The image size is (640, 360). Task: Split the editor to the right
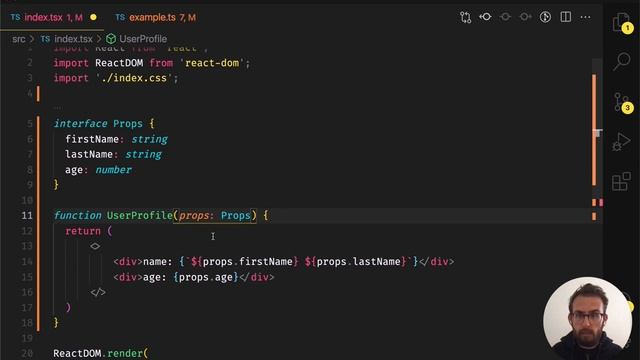coord(566,17)
